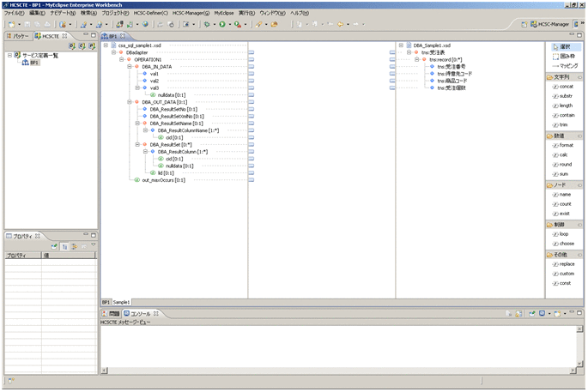Click the replace function in palette
The width and height of the screenshot is (588, 392).
coord(566,263)
